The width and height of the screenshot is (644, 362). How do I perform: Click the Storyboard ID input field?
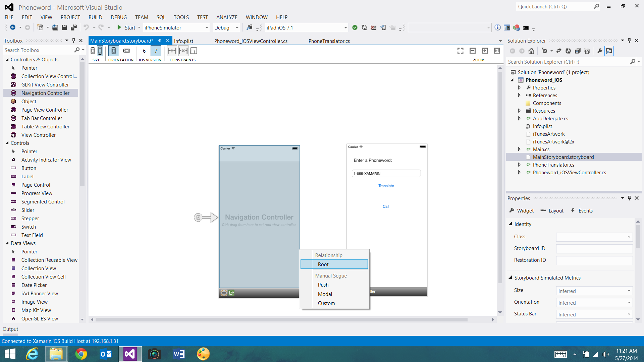pos(594,248)
